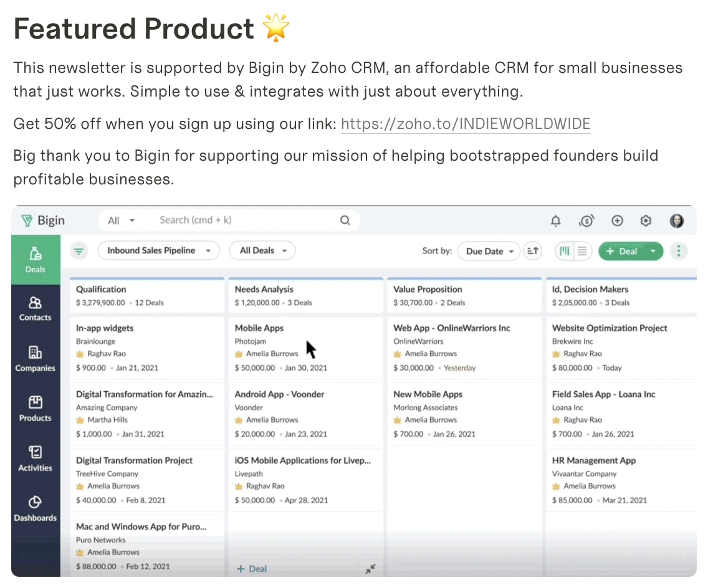Click TreeHive Company name
This screenshot has height=588, width=713.
[x=107, y=474]
